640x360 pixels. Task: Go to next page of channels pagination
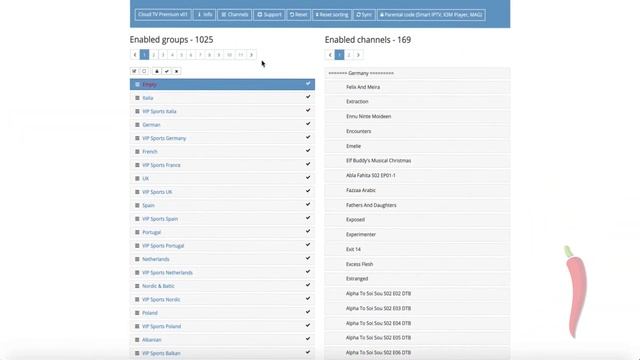point(358,55)
